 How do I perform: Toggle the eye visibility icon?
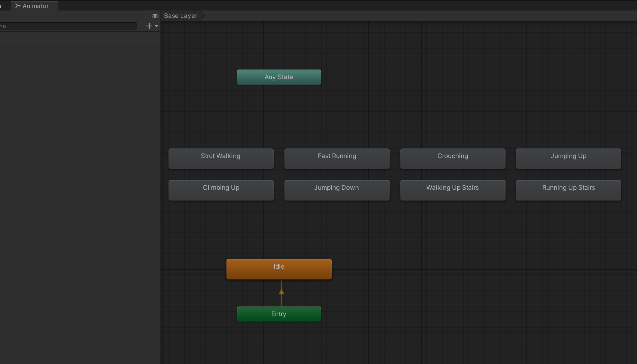pyautogui.click(x=155, y=16)
